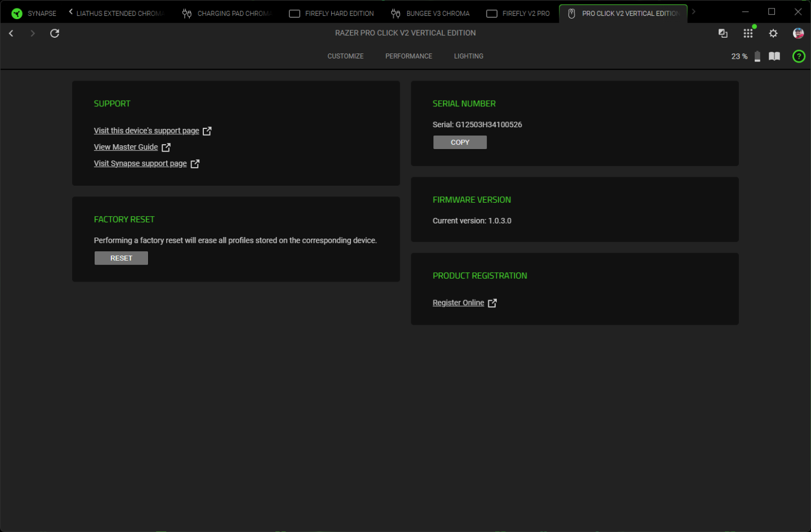Open Synapse settings gear
Image resolution: width=811 pixels, height=532 pixels.
click(x=773, y=33)
